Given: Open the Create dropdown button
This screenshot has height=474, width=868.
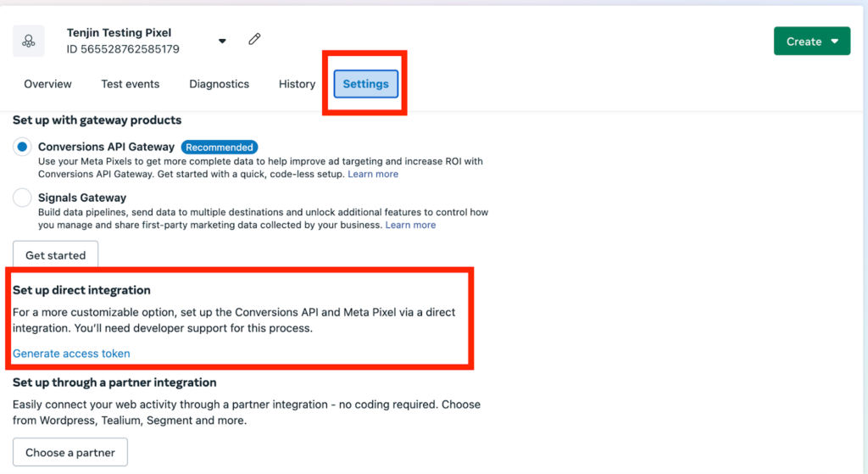Looking at the screenshot, I should (811, 41).
